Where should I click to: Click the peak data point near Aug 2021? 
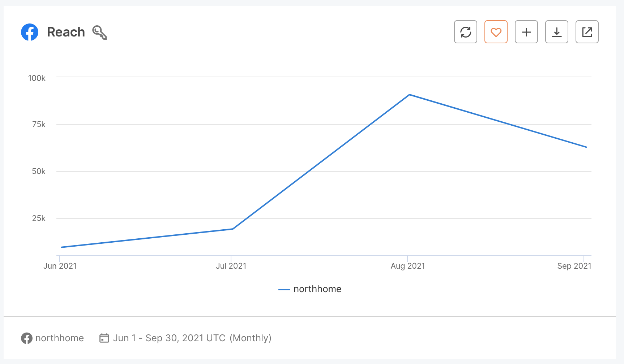[409, 95]
